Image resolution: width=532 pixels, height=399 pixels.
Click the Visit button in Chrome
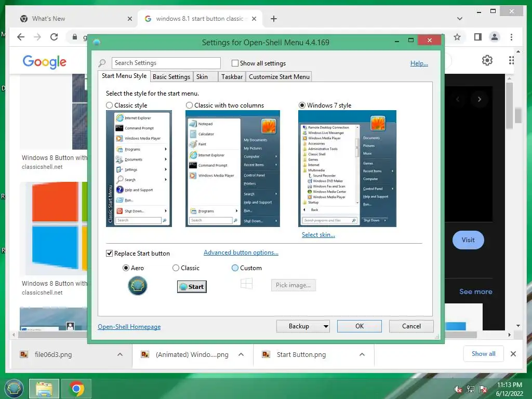coord(468,240)
